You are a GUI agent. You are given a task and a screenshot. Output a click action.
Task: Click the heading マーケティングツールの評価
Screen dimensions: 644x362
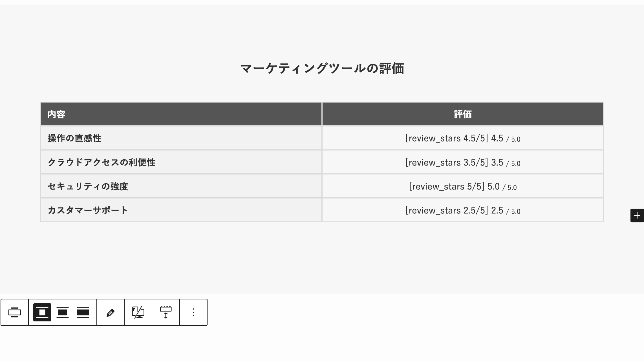click(322, 69)
